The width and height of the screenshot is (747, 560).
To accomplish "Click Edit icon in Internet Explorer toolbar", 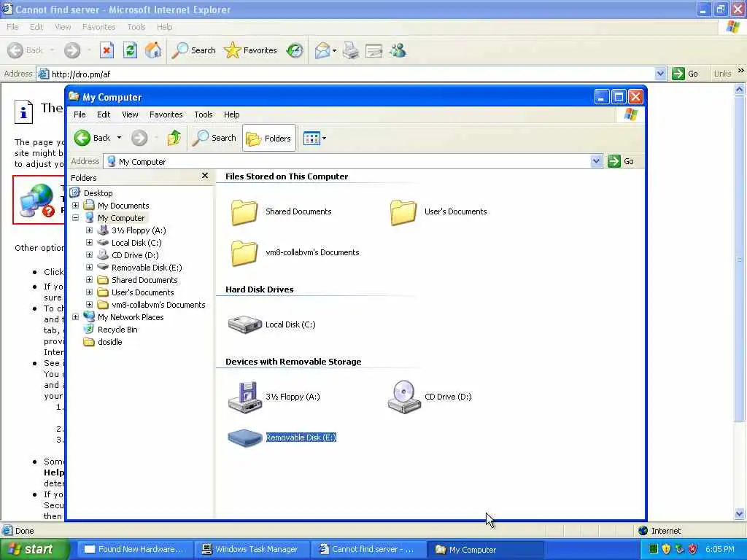I will click(374, 50).
